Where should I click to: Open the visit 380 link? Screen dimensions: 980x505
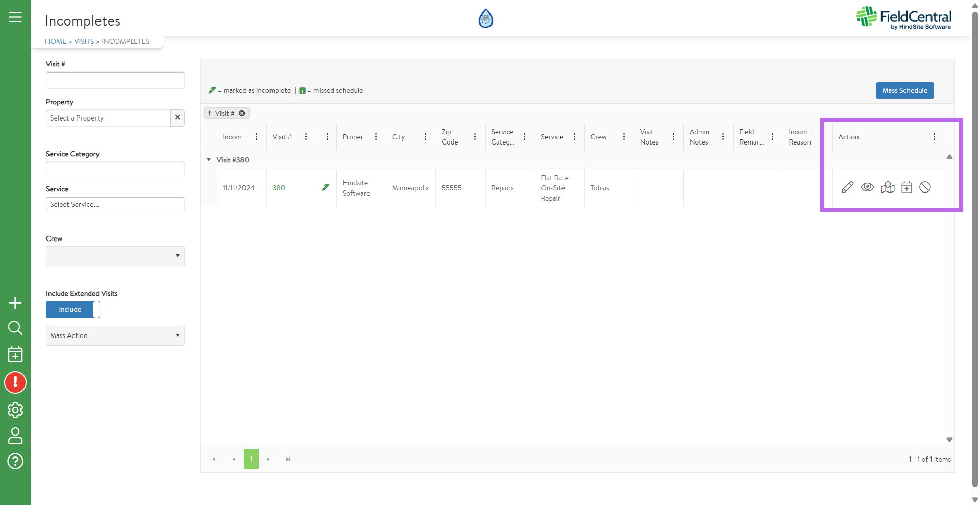coord(279,188)
